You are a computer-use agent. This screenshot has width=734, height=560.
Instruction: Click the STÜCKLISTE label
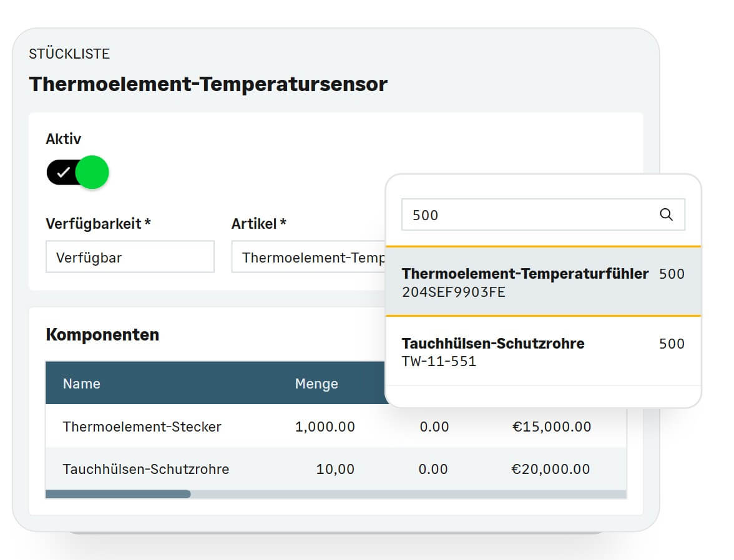pyautogui.click(x=69, y=54)
